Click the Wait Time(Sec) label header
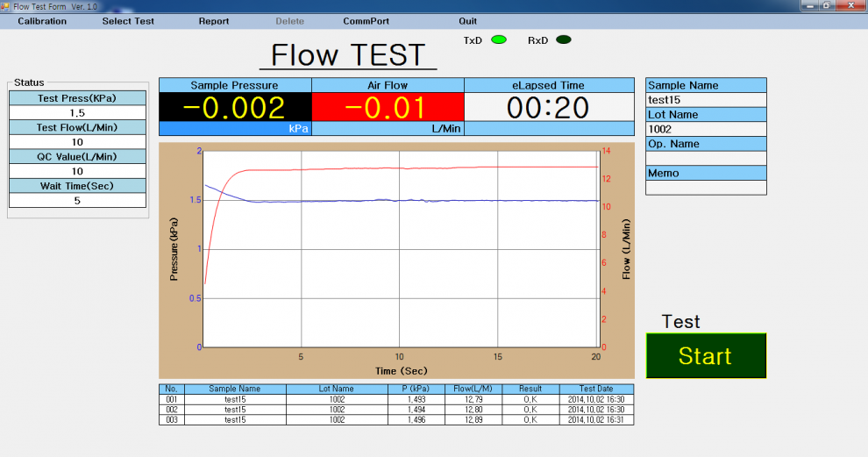The width and height of the screenshot is (868, 457). (x=77, y=186)
